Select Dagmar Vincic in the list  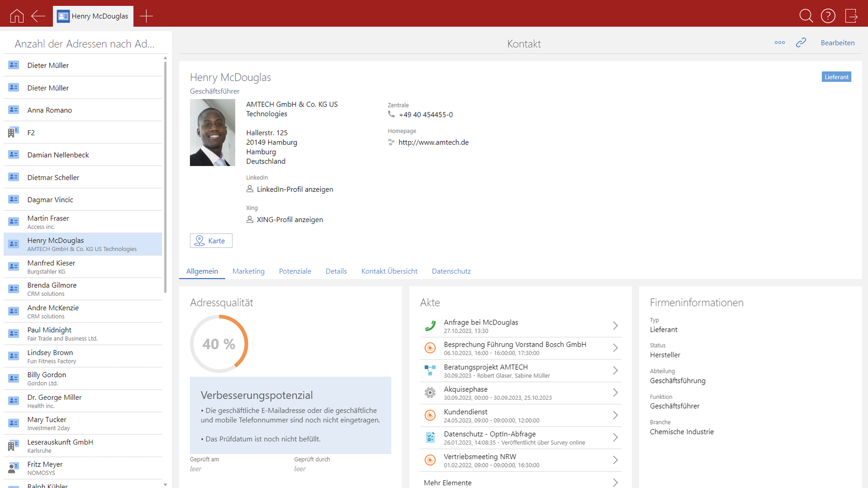click(x=83, y=200)
